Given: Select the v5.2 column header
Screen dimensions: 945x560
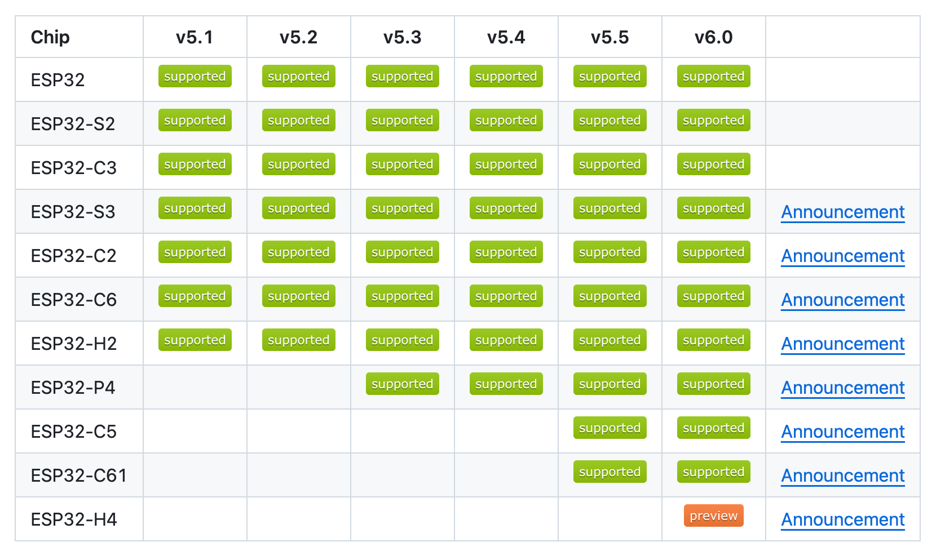Looking at the screenshot, I should tap(299, 37).
